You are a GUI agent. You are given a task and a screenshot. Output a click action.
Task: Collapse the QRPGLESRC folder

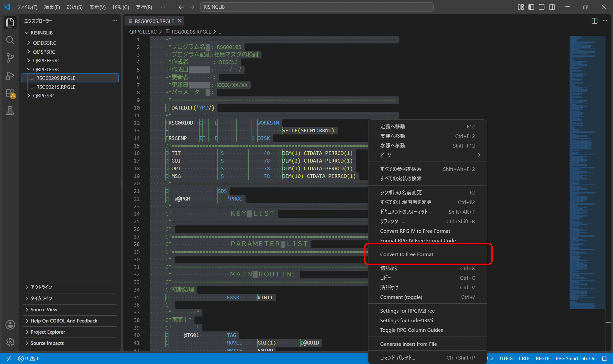47,69
